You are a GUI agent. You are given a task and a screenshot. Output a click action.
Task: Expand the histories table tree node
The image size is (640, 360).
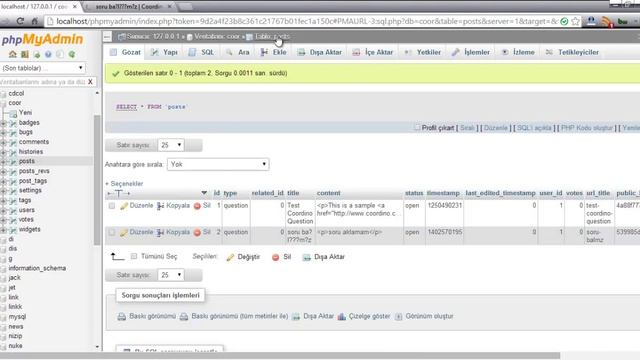[x=3, y=152]
